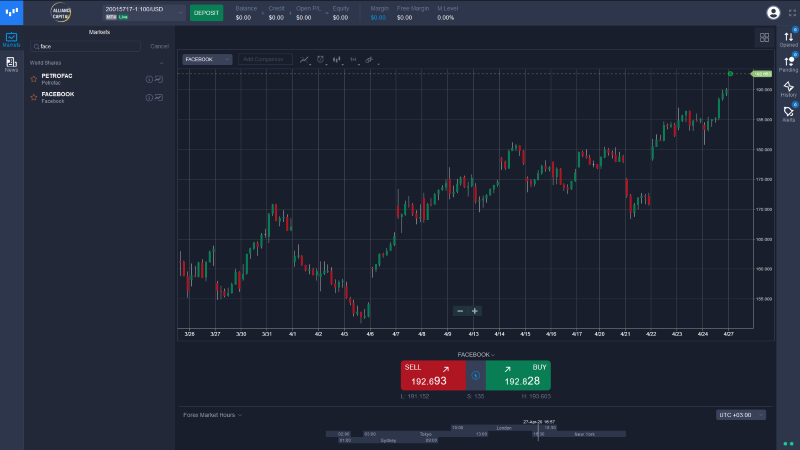Add FACEBOOK to favorites with star
The height and width of the screenshot is (450, 800).
pos(34,97)
